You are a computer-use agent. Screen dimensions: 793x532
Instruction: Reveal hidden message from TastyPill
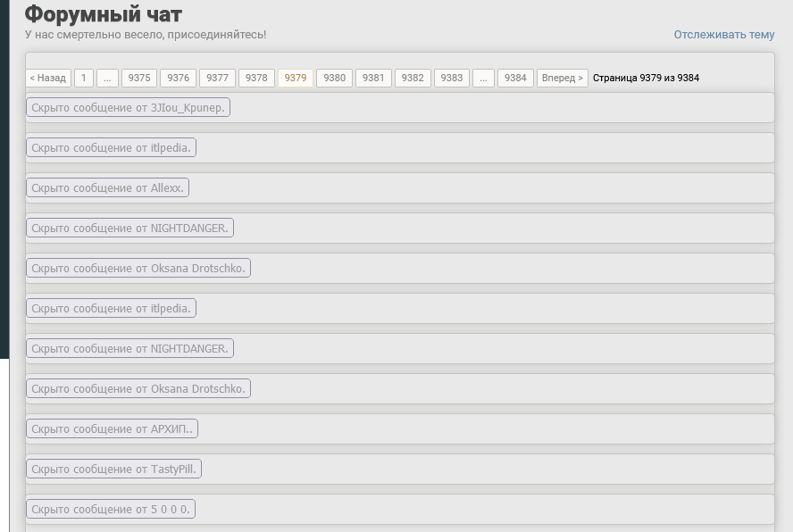tap(113, 470)
